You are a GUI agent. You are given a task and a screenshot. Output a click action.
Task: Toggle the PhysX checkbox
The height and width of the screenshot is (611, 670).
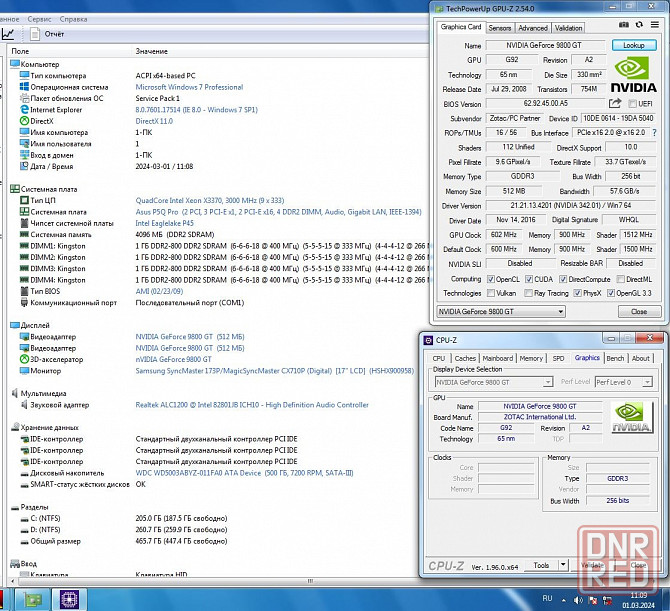578,293
